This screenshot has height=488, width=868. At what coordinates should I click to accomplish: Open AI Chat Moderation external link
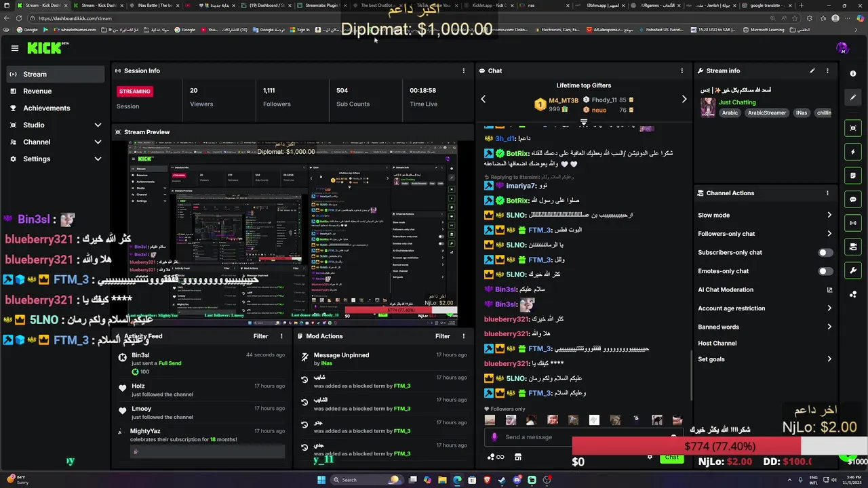(829, 290)
